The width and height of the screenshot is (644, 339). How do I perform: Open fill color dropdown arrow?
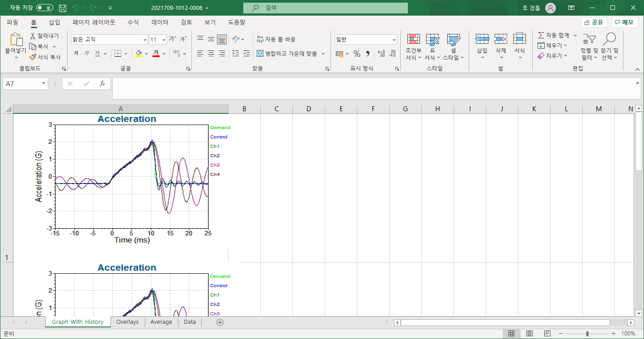146,54
